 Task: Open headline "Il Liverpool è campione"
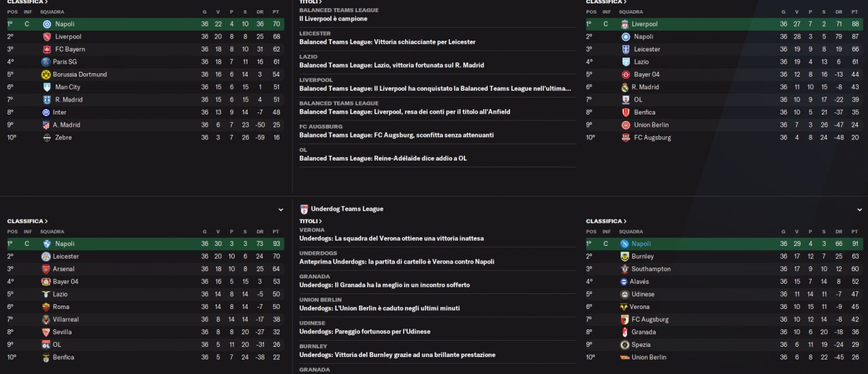334,19
